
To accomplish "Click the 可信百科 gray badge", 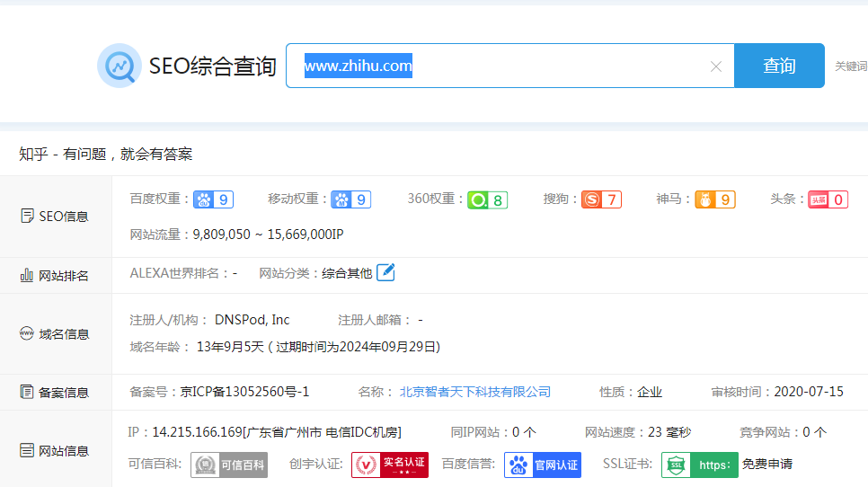I will (x=229, y=465).
